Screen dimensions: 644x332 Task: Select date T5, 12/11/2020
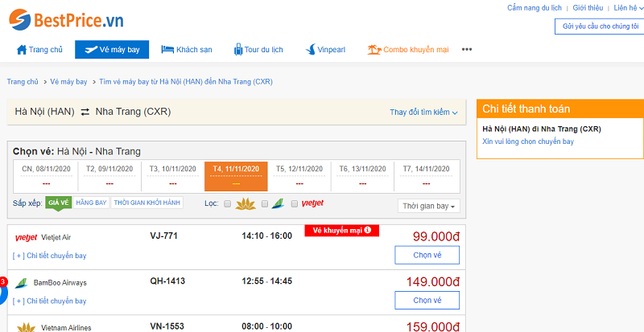pyautogui.click(x=299, y=176)
